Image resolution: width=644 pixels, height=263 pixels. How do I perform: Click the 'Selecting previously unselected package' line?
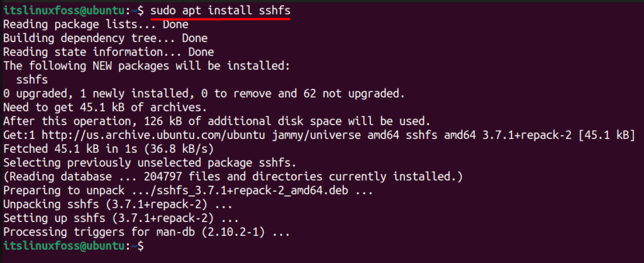tap(150, 163)
